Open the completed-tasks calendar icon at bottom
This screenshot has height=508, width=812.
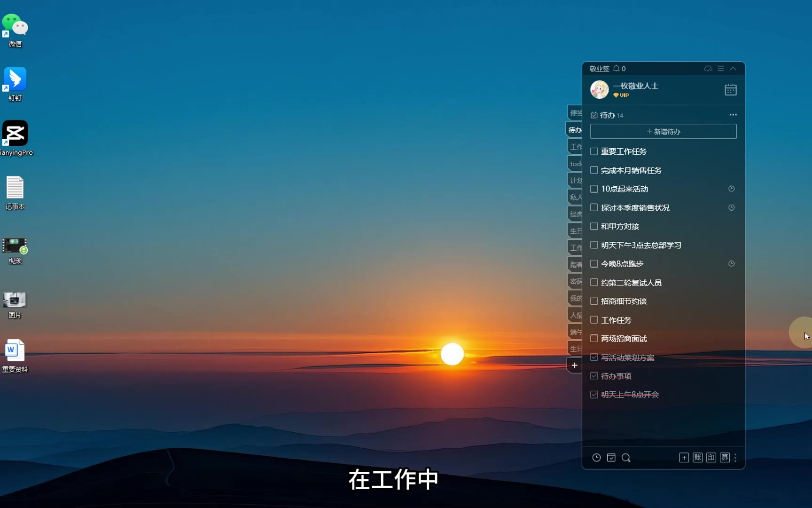(611, 458)
